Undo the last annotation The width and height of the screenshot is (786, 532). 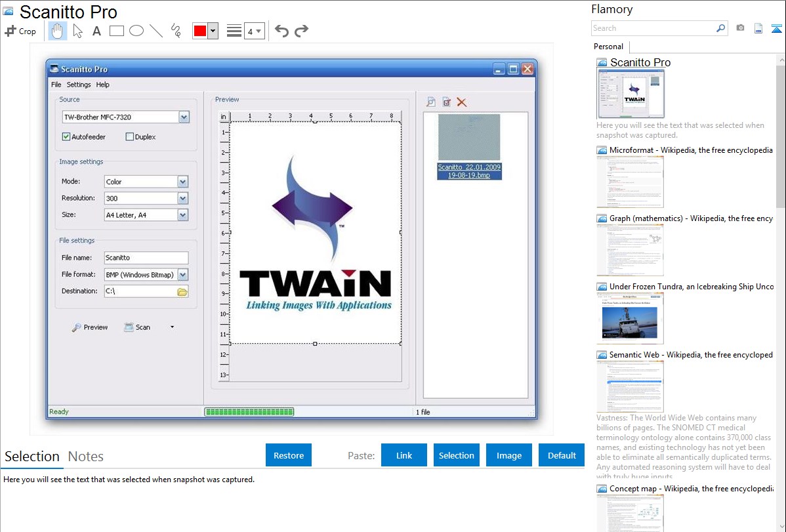281,31
